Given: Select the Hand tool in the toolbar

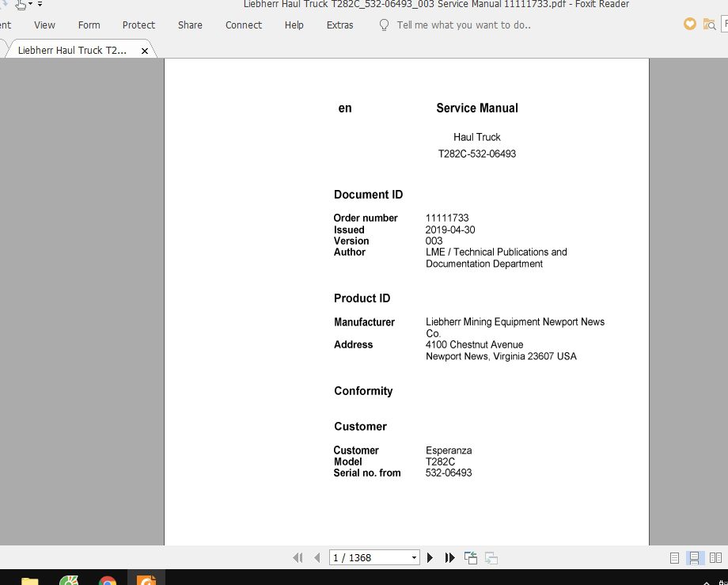Looking at the screenshot, I should (21, 5).
